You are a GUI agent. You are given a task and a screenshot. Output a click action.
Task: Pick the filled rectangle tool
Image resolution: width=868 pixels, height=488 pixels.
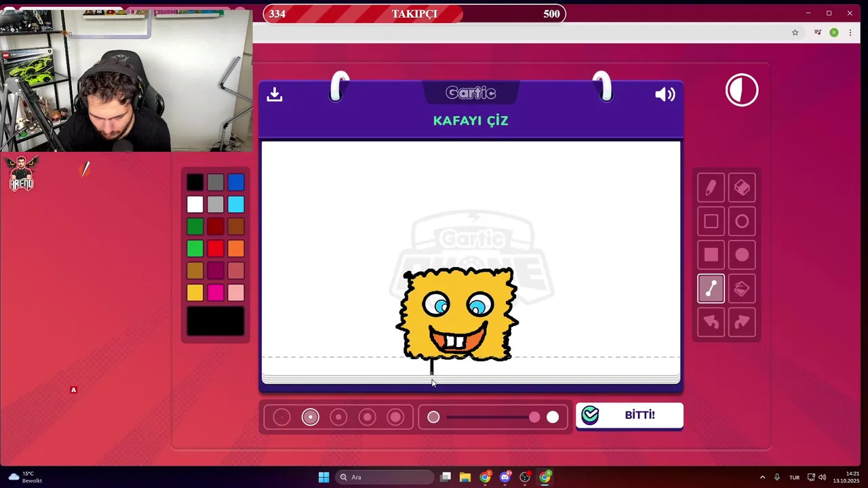711,255
